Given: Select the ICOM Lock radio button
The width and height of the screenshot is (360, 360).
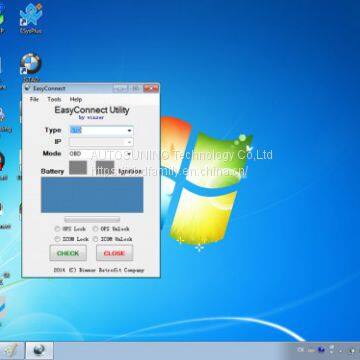Looking at the screenshot, I should pyautogui.click(x=57, y=239).
